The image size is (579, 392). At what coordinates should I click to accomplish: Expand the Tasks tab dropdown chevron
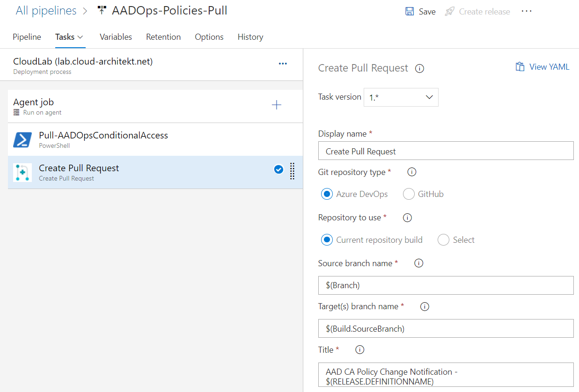point(80,37)
